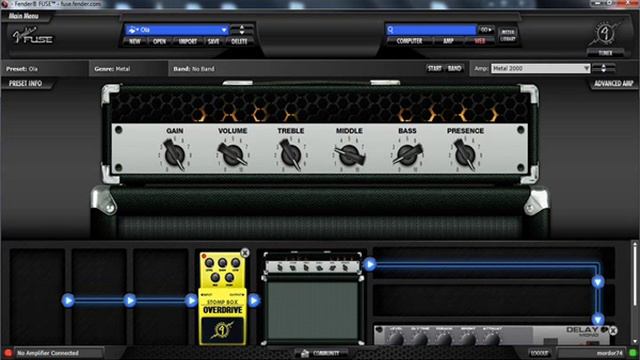Image resolution: width=640 pixels, height=360 pixels.
Task: Click signal arrow just before Overdrive pedal
Action: coord(191,301)
